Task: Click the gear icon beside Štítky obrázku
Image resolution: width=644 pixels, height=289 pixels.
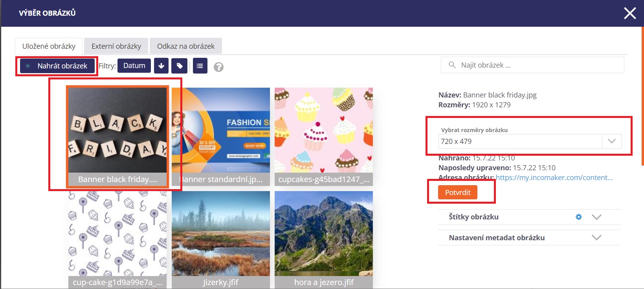Action: click(578, 217)
